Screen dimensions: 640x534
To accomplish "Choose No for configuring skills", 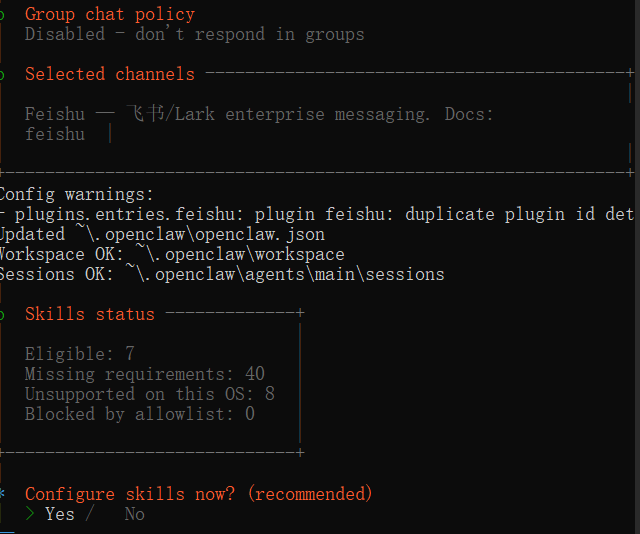I will (134, 514).
